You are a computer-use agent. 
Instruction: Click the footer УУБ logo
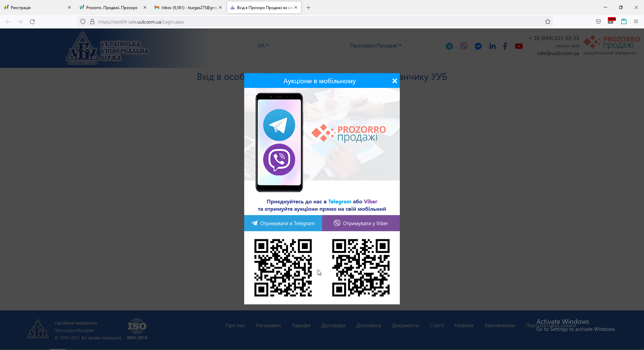point(38,329)
